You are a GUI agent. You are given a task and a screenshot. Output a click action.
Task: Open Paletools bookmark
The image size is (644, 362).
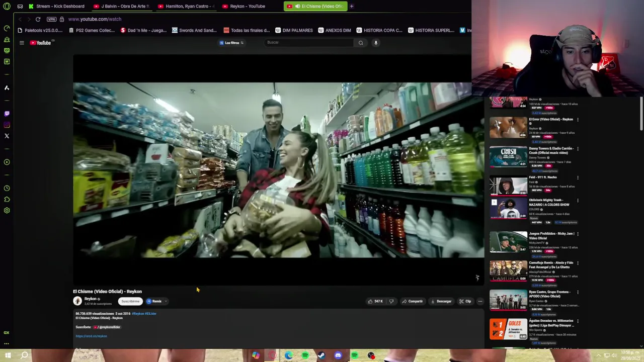pos(40,30)
